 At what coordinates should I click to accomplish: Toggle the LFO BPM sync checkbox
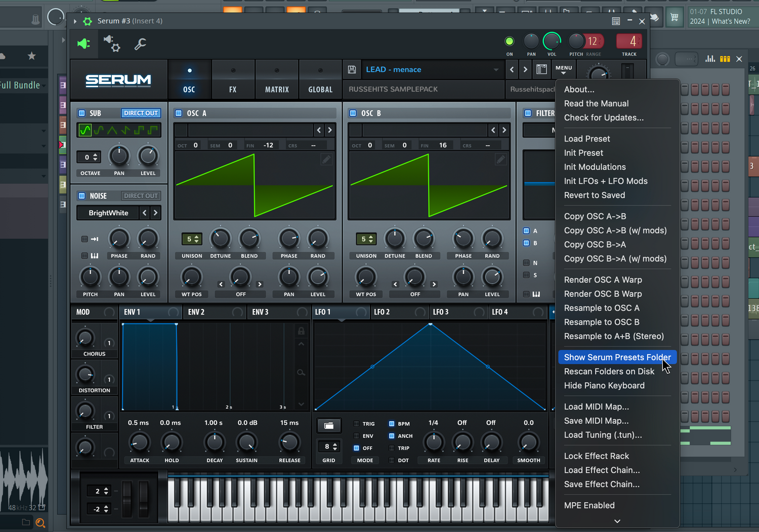pyautogui.click(x=392, y=424)
